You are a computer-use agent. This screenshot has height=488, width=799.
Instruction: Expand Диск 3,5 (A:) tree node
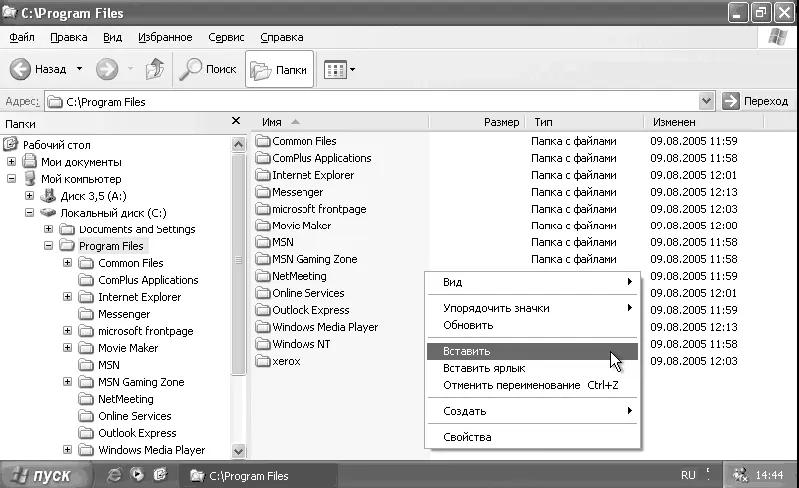point(30,196)
